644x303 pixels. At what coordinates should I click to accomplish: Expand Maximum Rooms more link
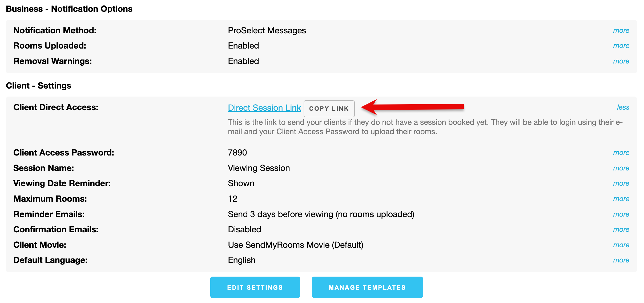tap(621, 199)
